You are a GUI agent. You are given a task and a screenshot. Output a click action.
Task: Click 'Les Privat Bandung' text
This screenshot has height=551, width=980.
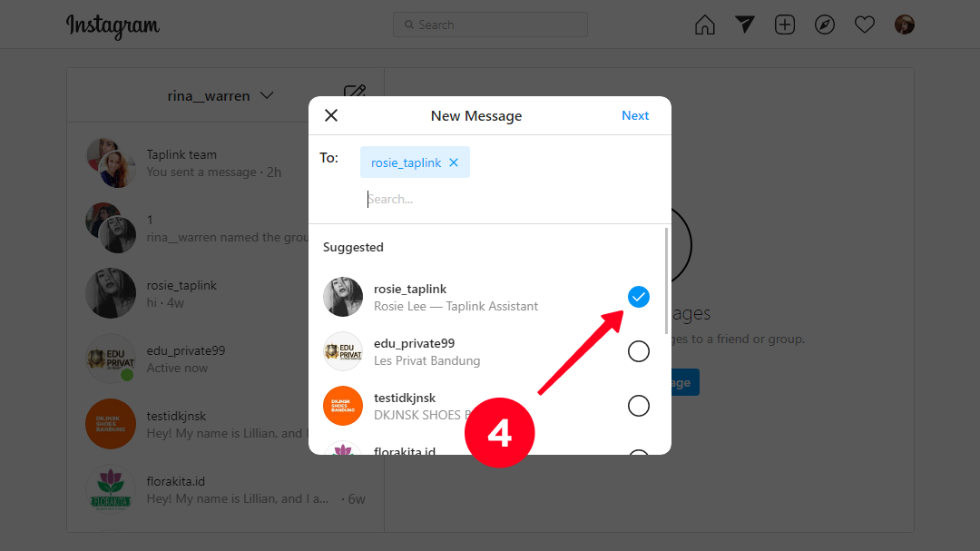pyautogui.click(x=426, y=361)
